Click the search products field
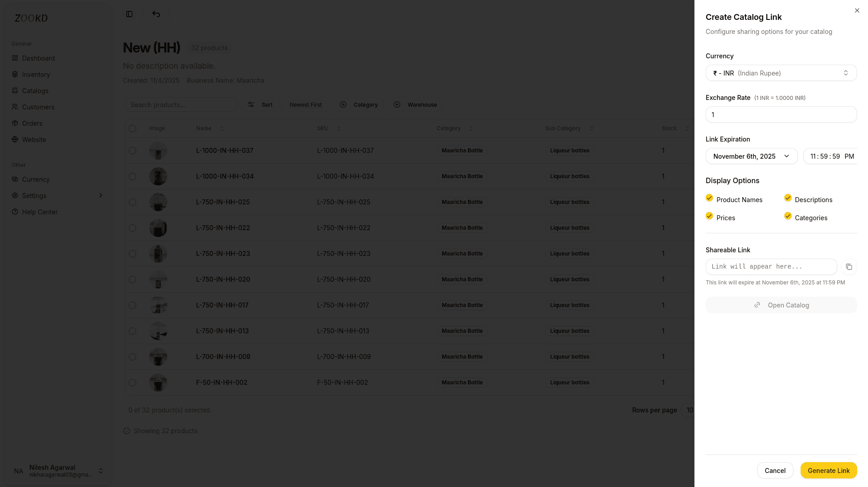Screen dimensions: 868x487 181,104
